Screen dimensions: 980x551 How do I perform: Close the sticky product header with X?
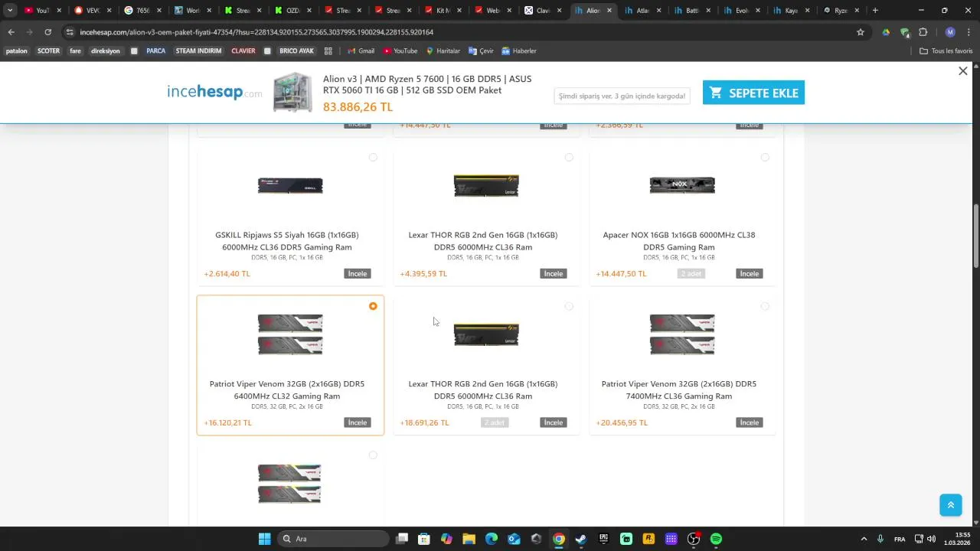pyautogui.click(x=963, y=70)
